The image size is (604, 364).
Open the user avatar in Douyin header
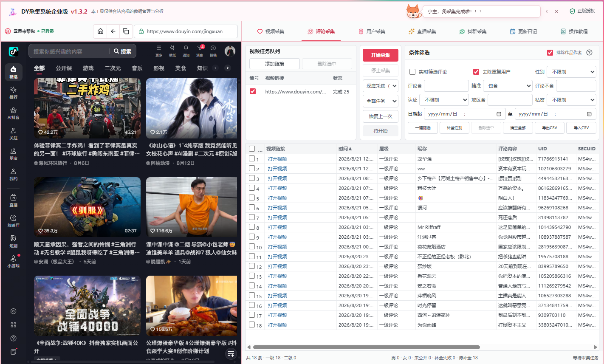[x=230, y=51]
